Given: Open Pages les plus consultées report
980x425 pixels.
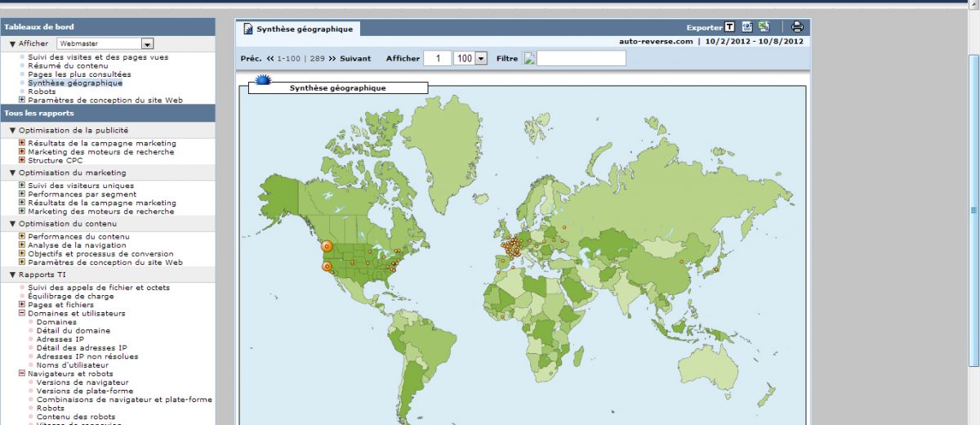Looking at the screenshot, I should [x=78, y=74].
